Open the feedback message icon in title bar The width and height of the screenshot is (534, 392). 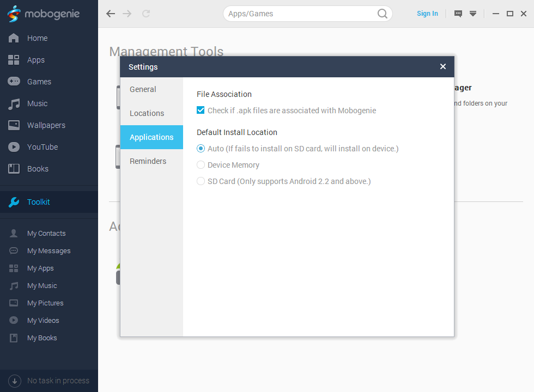point(458,14)
